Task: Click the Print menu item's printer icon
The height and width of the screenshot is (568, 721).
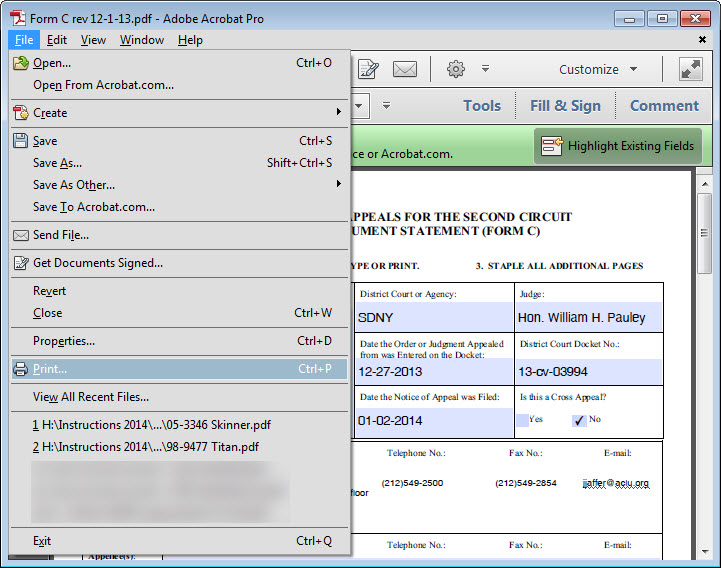Action: [x=21, y=369]
